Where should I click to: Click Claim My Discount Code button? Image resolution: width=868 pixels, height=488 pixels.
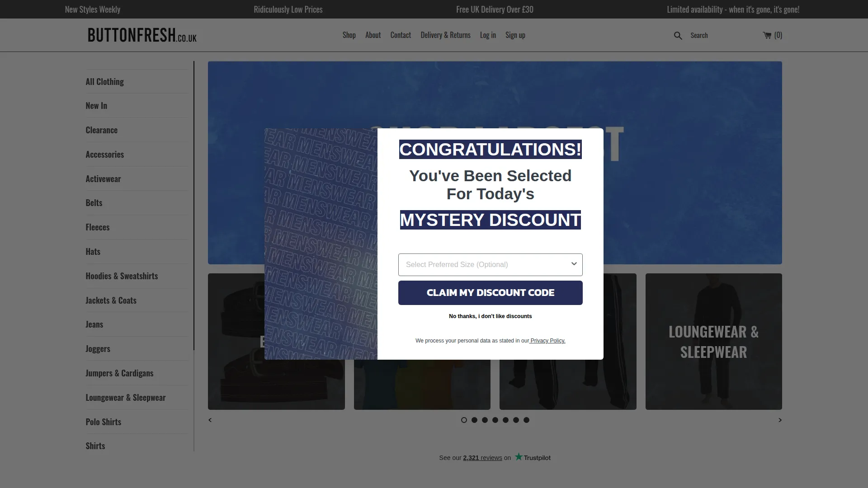pyautogui.click(x=490, y=293)
